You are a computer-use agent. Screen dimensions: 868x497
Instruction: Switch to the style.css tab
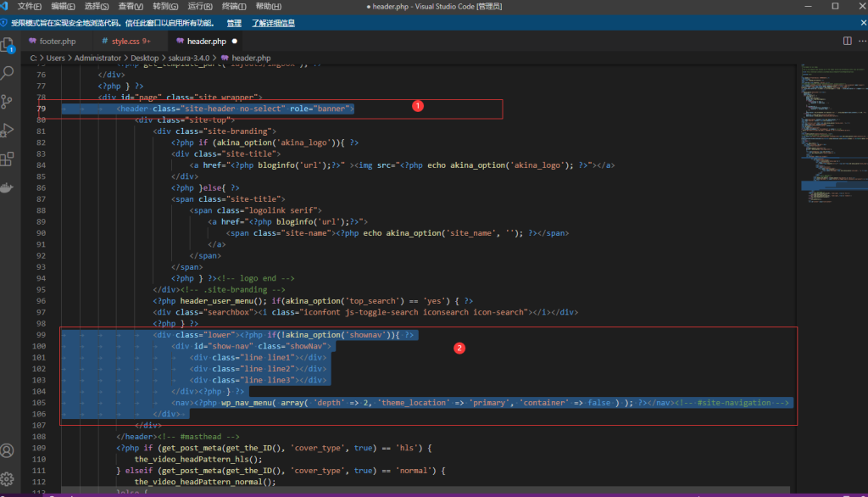[126, 41]
